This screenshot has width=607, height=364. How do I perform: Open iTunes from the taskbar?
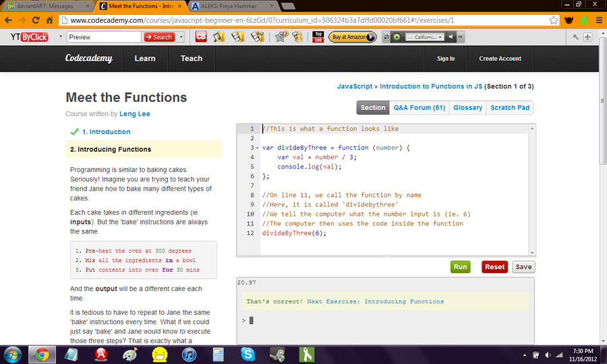click(189, 355)
